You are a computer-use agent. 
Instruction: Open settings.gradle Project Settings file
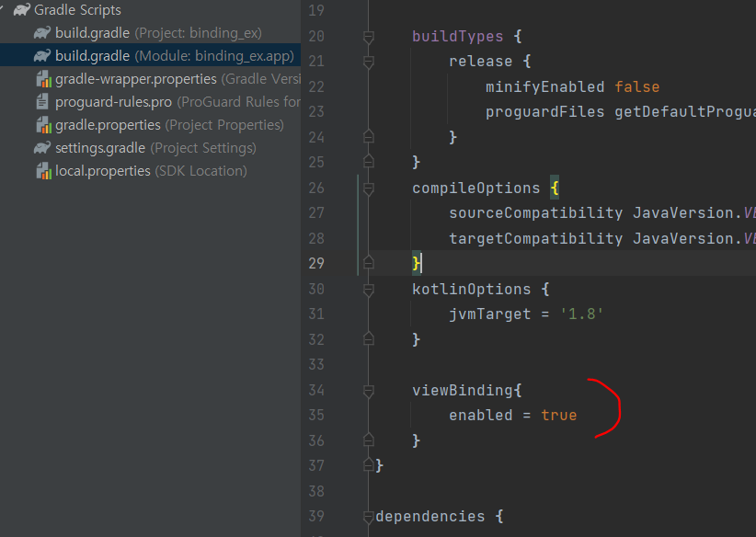coord(145,148)
